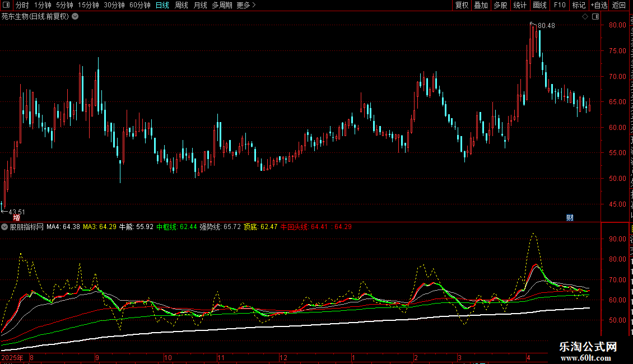633x364 pixels.
Task: Click month 10 on the time axis
Action: [168, 357]
